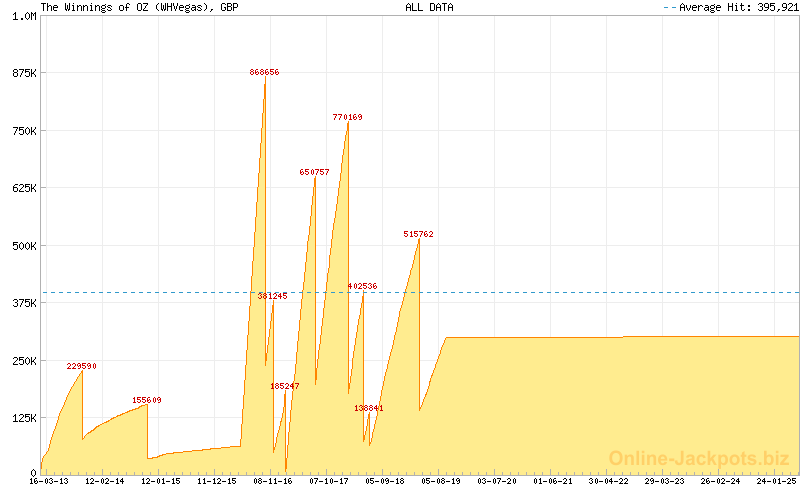Click the ALL DATA heading

pos(429,7)
